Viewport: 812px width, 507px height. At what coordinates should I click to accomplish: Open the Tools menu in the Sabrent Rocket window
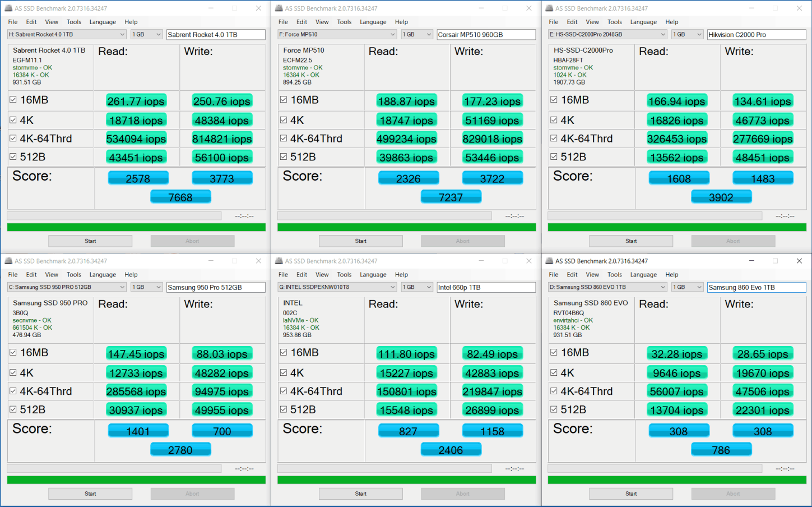click(x=74, y=22)
